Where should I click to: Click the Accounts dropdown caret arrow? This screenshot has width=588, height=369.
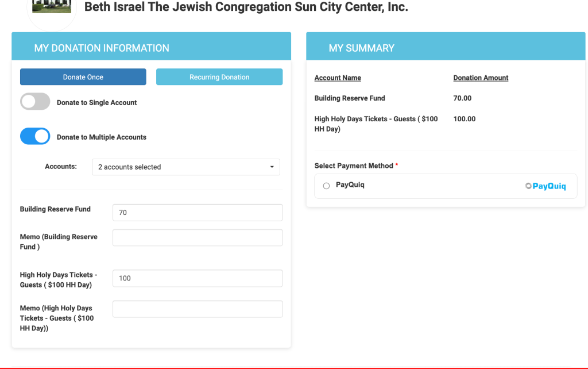tap(272, 167)
